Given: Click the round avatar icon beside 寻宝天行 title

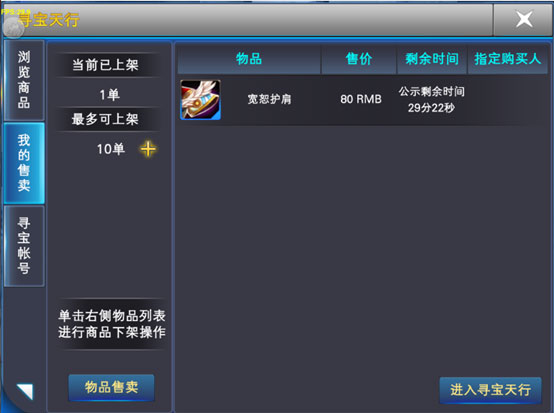Looking at the screenshot, I should coord(13,26).
